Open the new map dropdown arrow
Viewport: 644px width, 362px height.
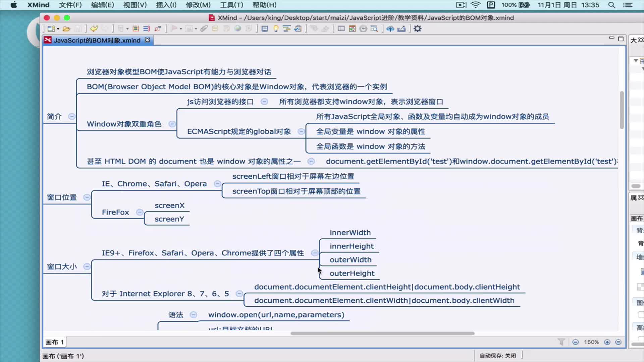(58, 29)
